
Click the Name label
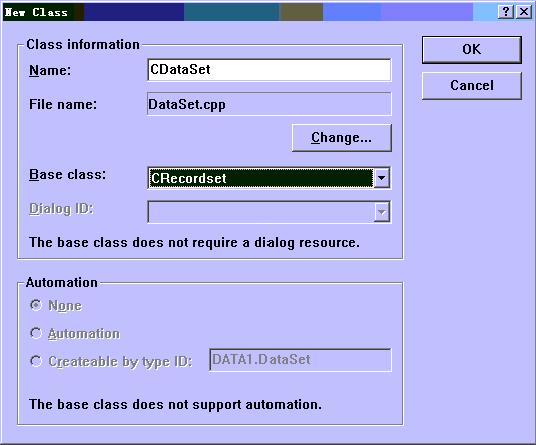[x=50, y=70]
